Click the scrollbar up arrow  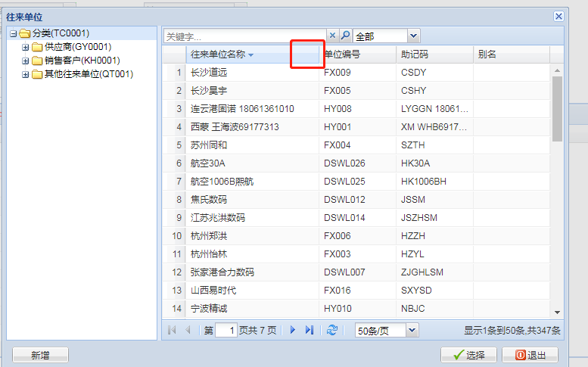(557, 70)
